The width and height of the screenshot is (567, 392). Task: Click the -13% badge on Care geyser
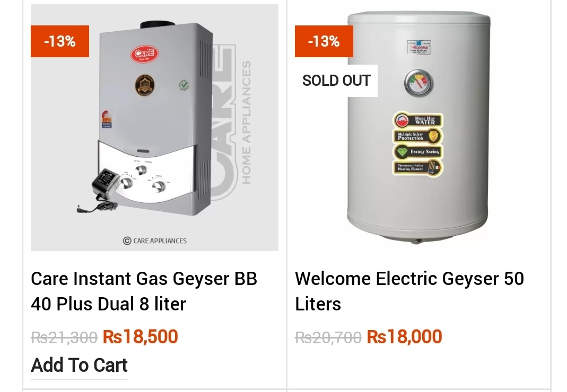coord(59,41)
